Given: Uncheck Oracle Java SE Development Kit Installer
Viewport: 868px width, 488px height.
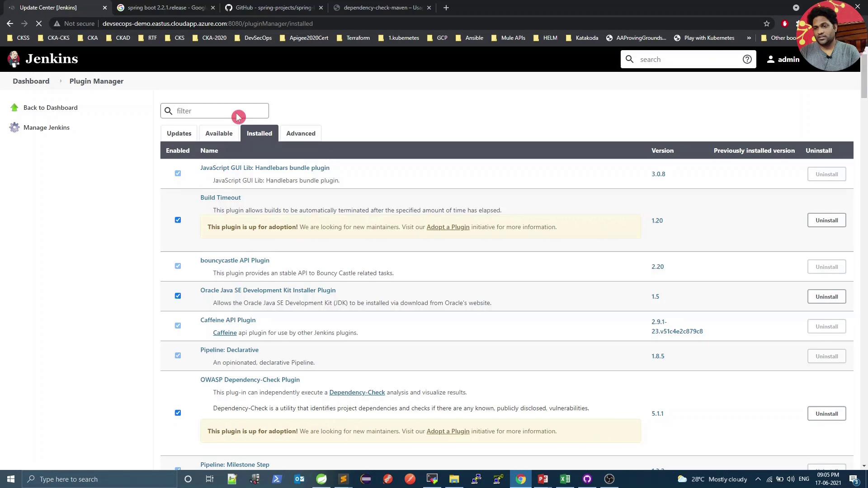Looking at the screenshot, I should [178, 296].
